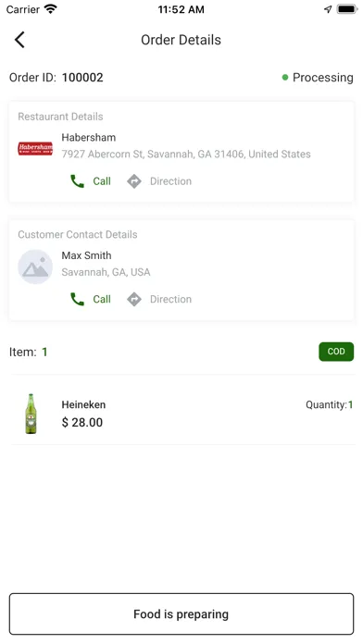Tap the Heineken bottle image
363x644 pixels.
pos(31,414)
